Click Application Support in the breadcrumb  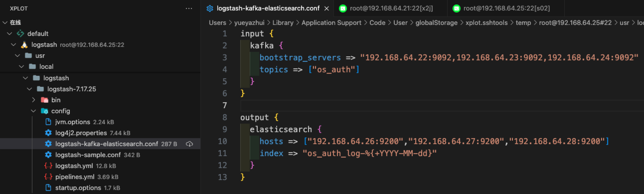coord(331,22)
